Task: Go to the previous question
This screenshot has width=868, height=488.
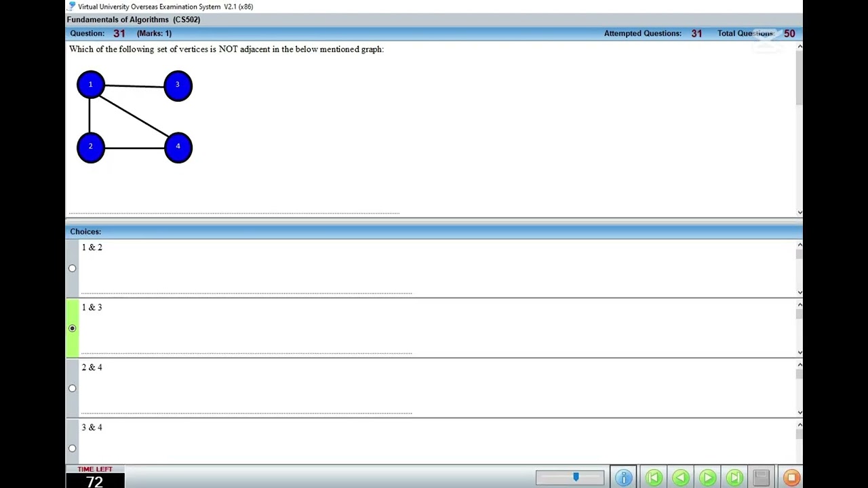Action: 681,478
